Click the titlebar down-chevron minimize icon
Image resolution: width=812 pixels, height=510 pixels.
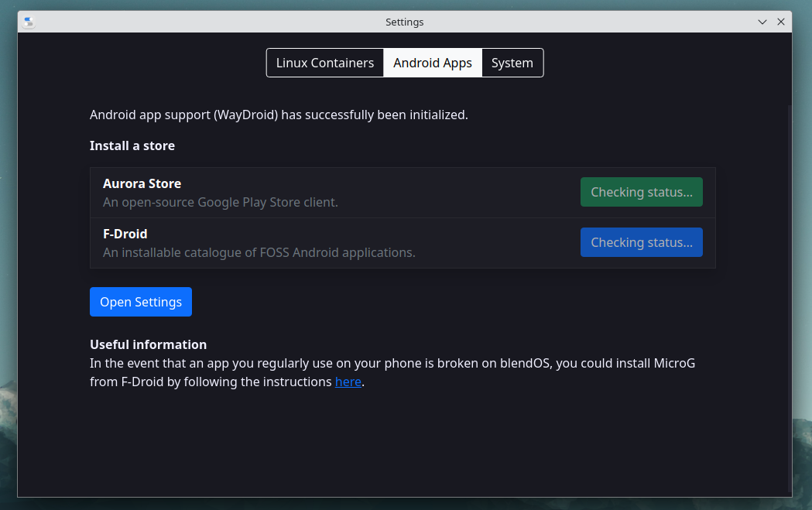(x=762, y=22)
